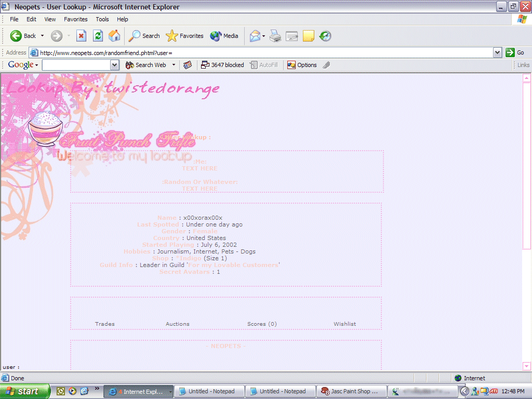Open Google toolbar Options

[302, 65]
